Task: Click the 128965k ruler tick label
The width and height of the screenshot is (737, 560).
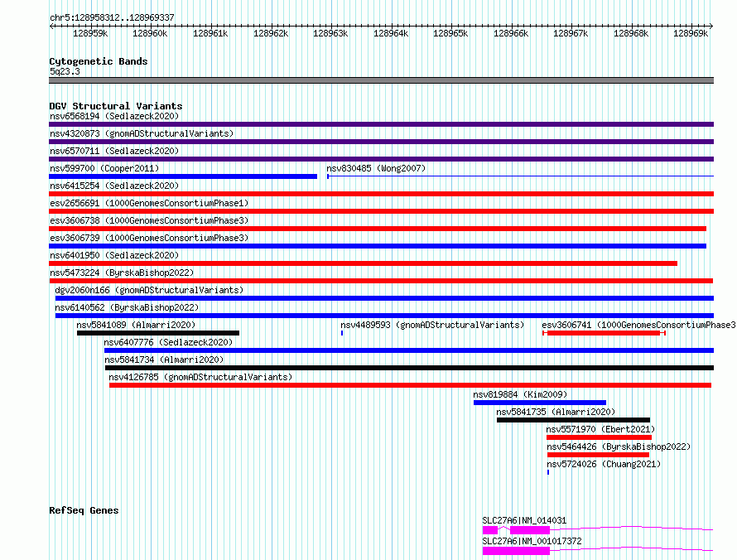Action: [x=450, y=33]
